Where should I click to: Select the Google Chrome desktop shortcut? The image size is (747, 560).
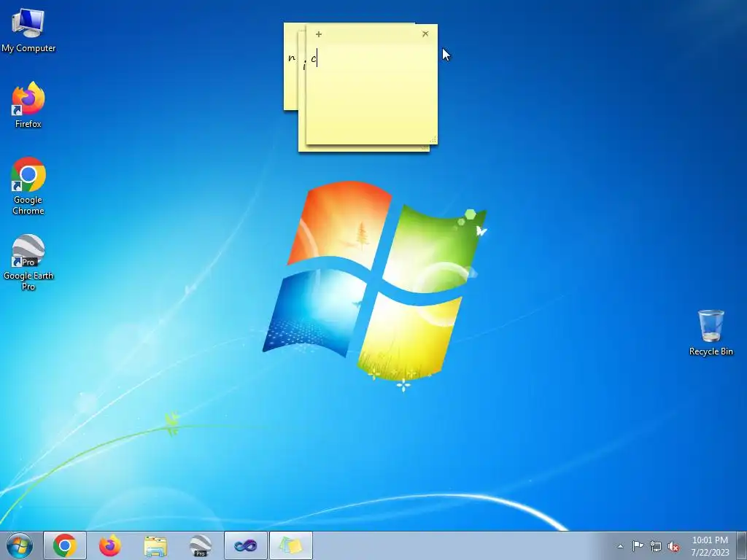tap(28, 186)
